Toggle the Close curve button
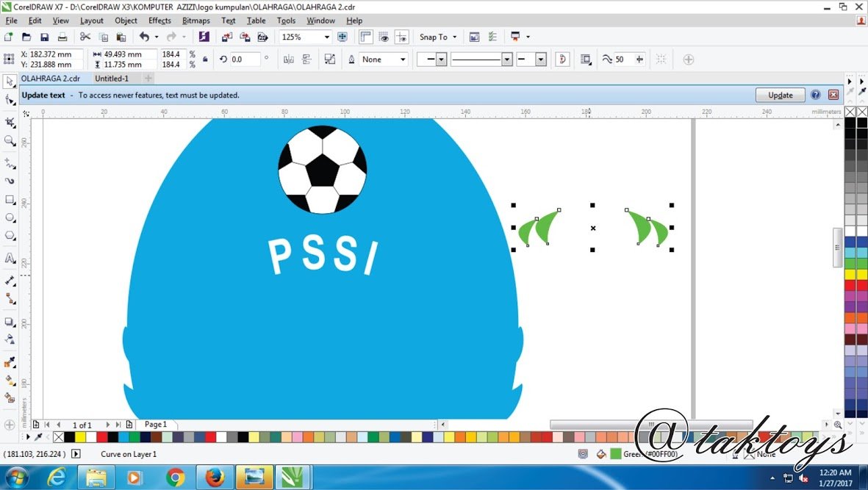Screen dimensions: 868x490 point(562,60)
